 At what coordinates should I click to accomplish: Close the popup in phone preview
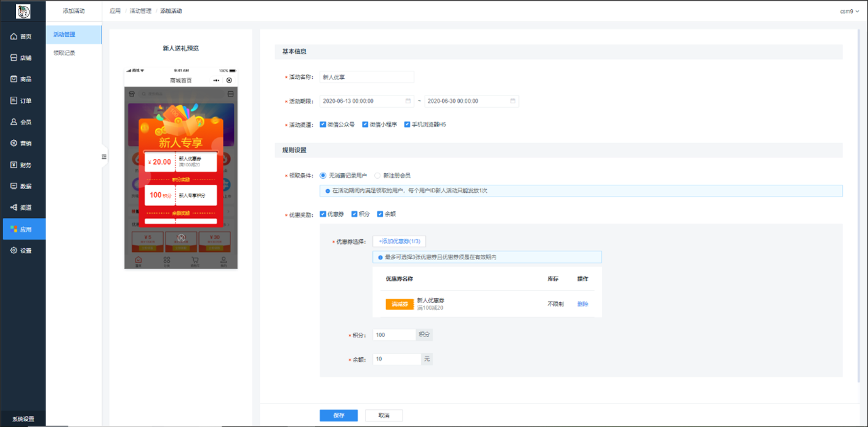click(x=181, y=237)
